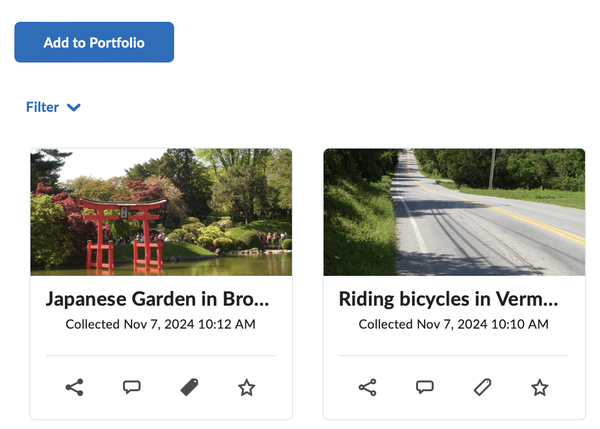Viewport: 600px width, 429px height.
Task: Select Collected Nov 7 10:12 AM date text
Action: (161, 324)
